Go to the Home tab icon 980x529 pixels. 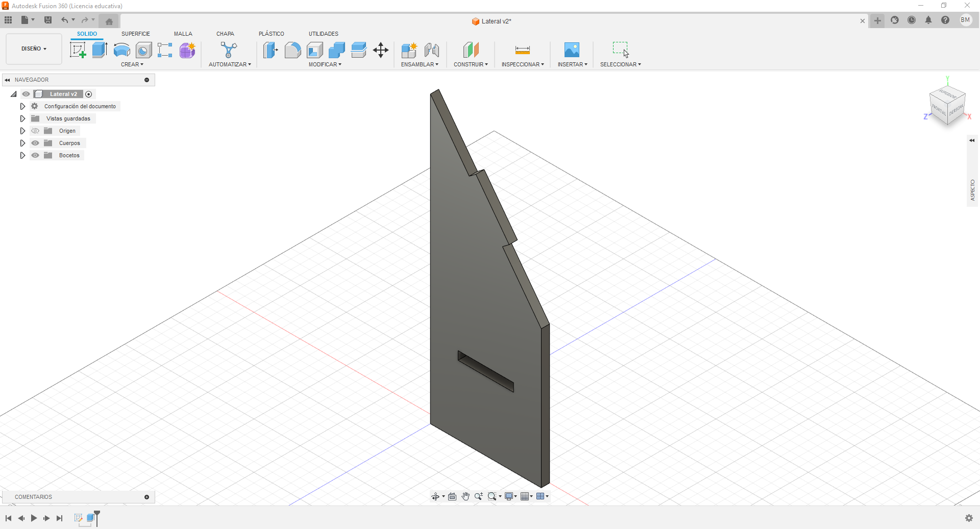(x=109, y=21)
